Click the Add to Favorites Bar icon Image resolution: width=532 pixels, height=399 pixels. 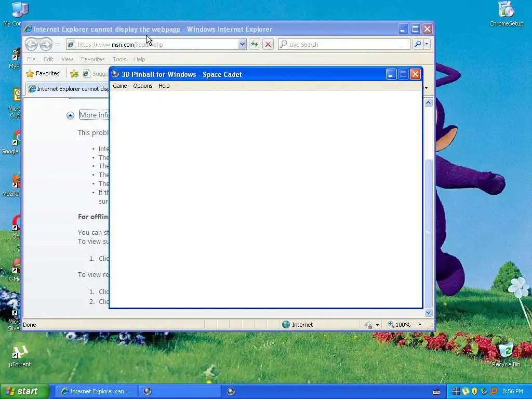coord(74,73)
